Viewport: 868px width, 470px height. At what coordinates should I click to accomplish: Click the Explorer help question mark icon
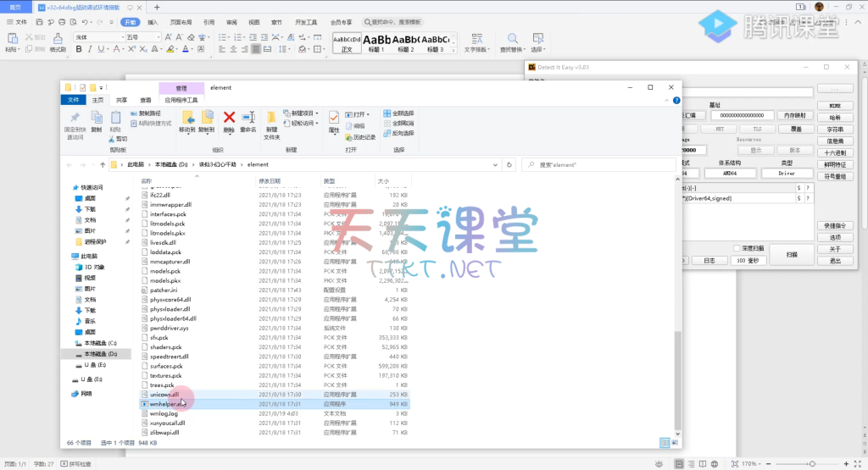pos(675,100)
